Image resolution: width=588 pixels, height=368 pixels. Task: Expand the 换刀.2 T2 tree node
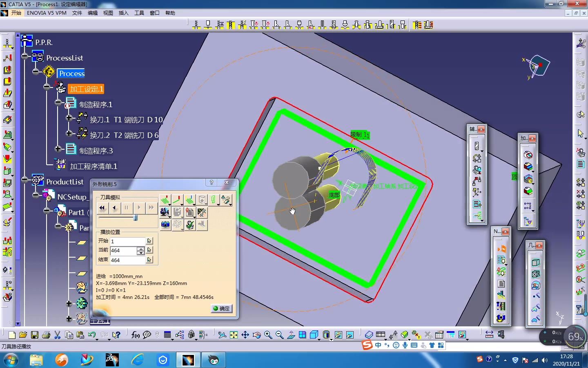coord(69,133)
